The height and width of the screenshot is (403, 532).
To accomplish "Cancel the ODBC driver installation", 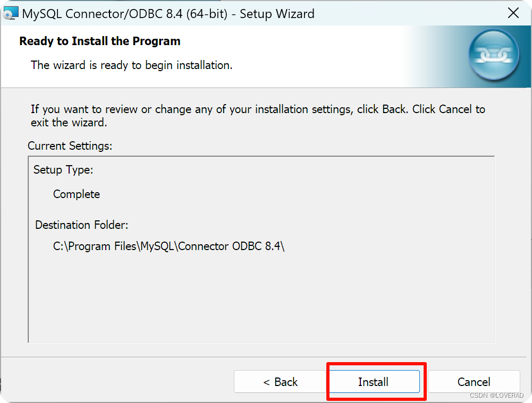I will (x=475, y=382).
